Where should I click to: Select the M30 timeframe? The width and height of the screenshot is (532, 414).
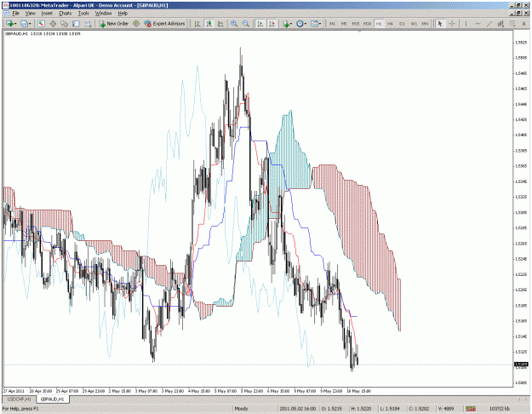coord(367,24)
